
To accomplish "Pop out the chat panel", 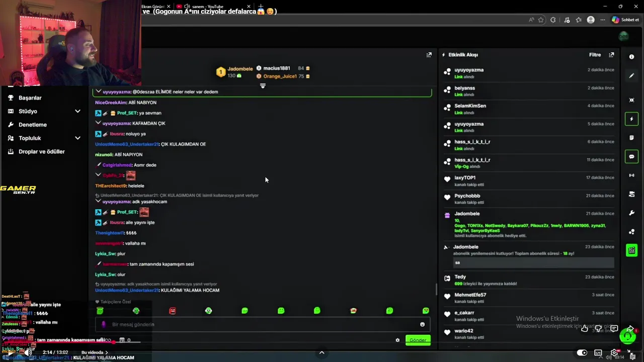I will pos(429,55).
